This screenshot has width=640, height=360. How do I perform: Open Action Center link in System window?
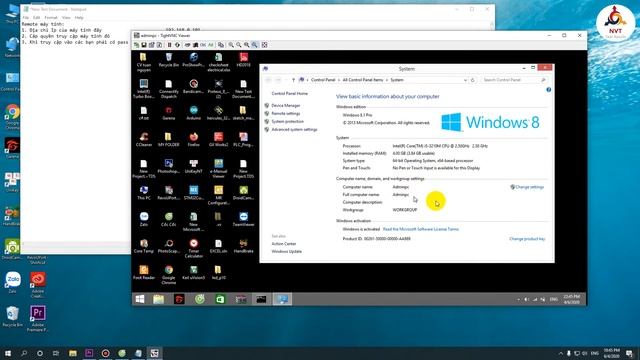click(x=284, y=244)
